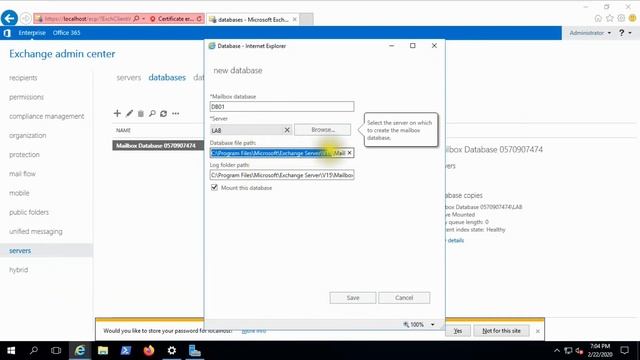The height and width of the screenshot is (360, 640).
Task: Choose Not for this site
Action: (x=501, y=331)
